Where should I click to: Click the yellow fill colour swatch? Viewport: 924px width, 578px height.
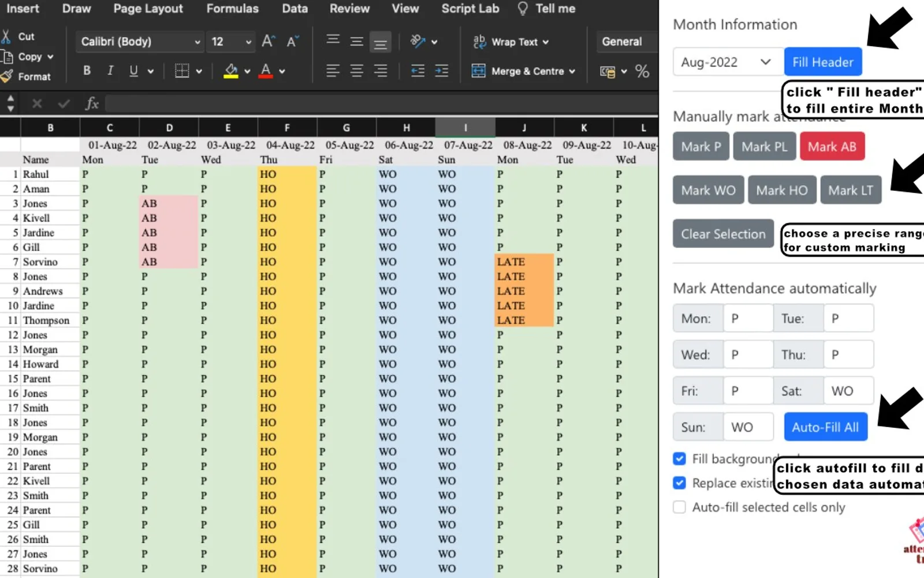coord(231,71)
